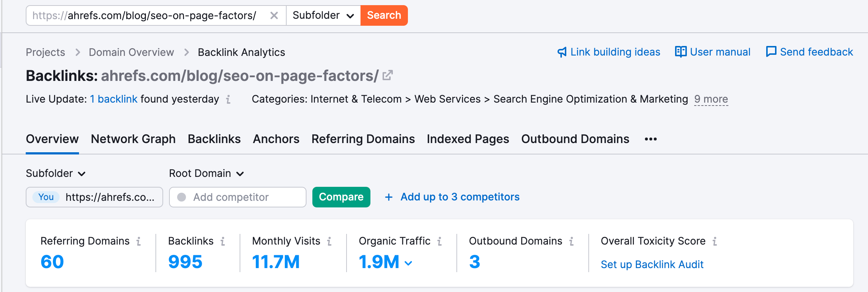Open Link building ideas link

615,52
